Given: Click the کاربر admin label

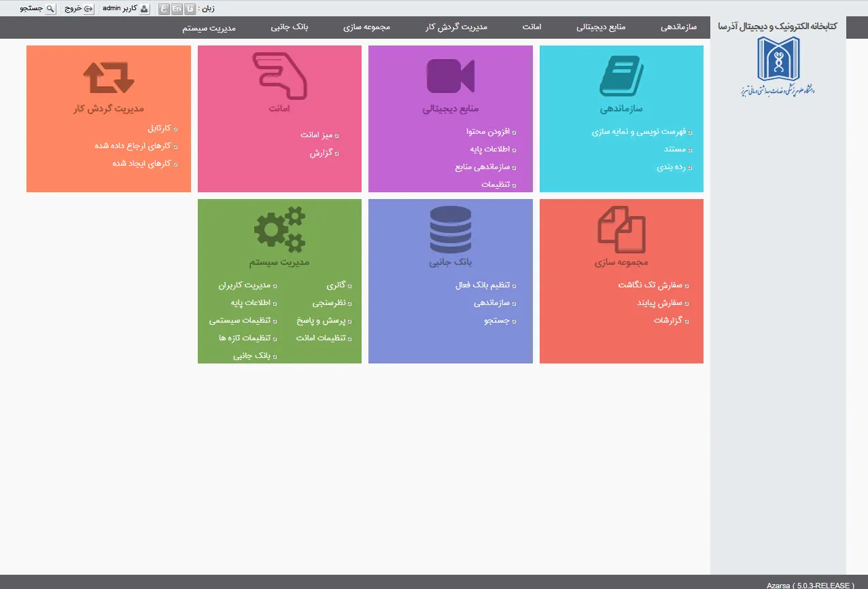Looking at the screenshot, I should 120,9.
